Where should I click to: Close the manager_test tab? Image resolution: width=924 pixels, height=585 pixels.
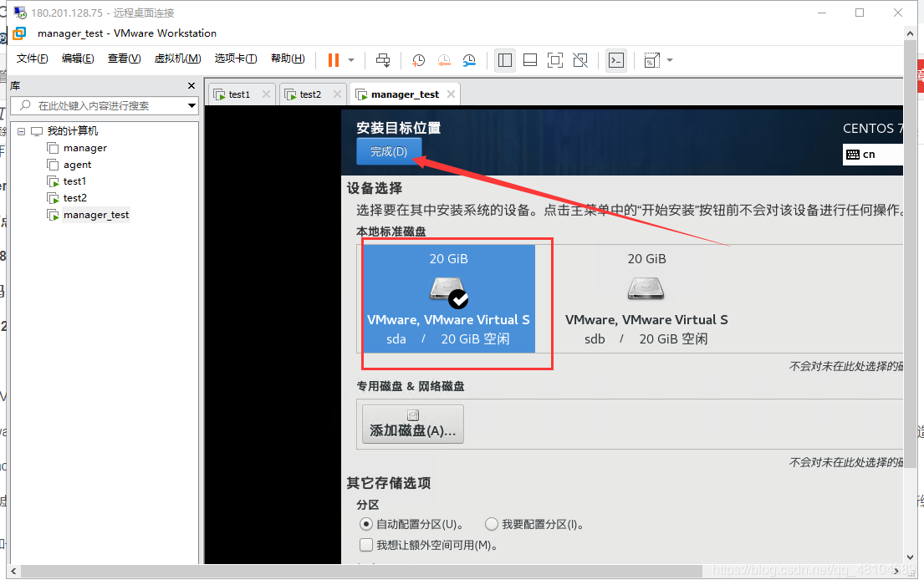pyautogui.click(x=451, y=94)
